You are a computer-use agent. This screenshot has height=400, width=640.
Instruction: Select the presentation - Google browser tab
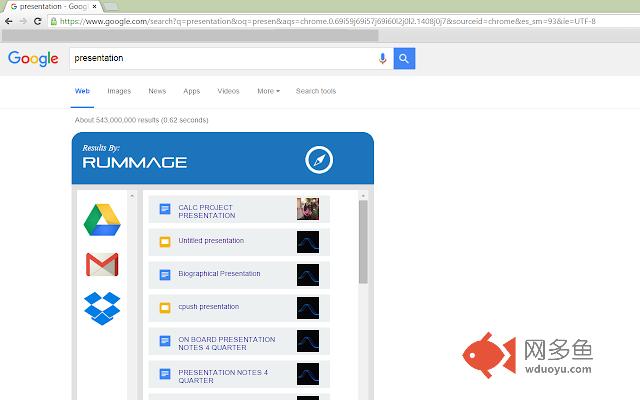pyautogui.click(x=51, y=7)
